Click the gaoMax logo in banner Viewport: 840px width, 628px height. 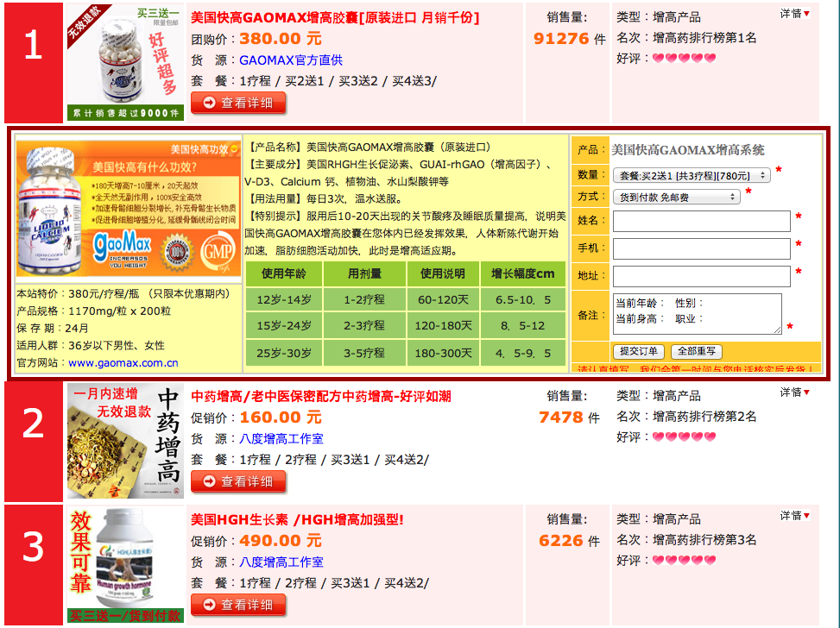click(123, 248)
